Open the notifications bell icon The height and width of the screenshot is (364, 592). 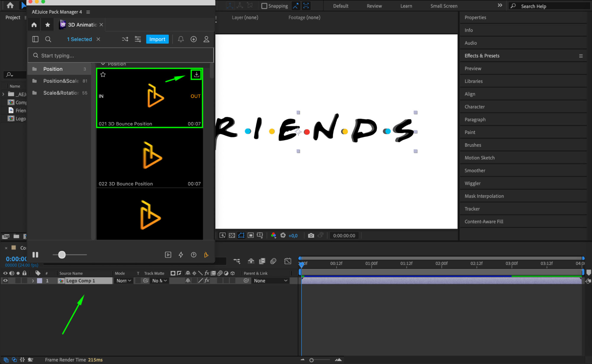click(181, 39)
